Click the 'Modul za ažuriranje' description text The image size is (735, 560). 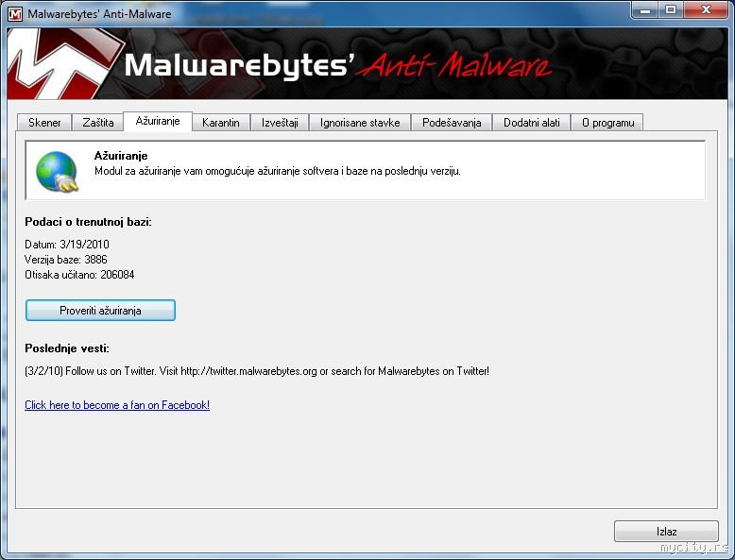tap(278, 171)
